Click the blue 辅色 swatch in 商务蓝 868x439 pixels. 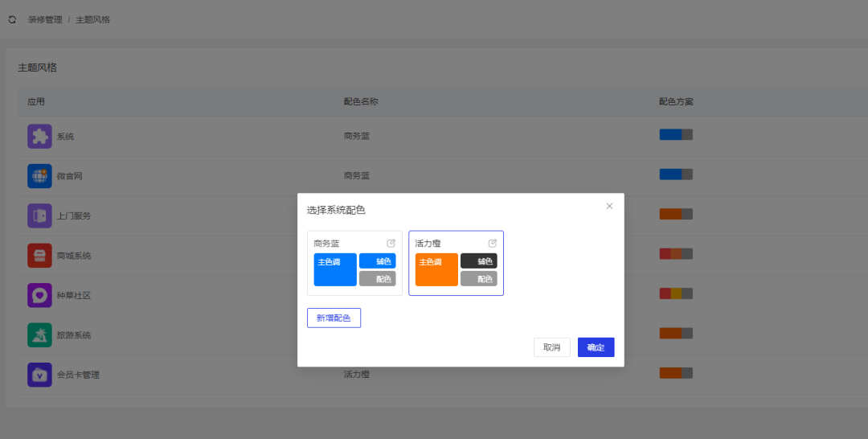[378, 261]
